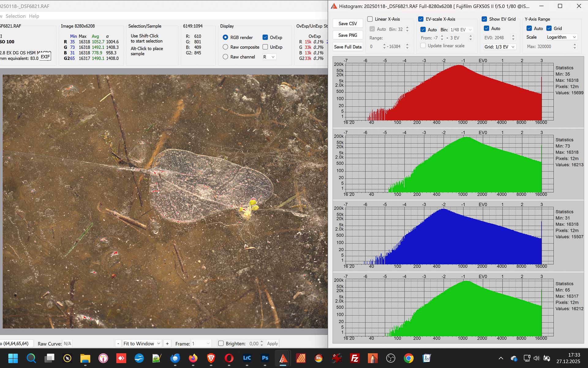Screen dimensions: 588x368
Task: Open the Grid 1/3 EV dropdown
Action: pyautogui.click(x=499, y=47)
